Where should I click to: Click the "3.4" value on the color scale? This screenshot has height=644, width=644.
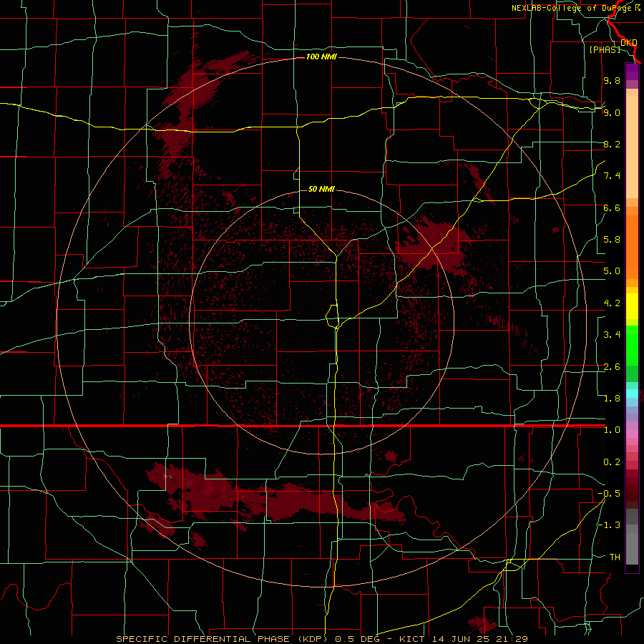(x=612, y=335)
